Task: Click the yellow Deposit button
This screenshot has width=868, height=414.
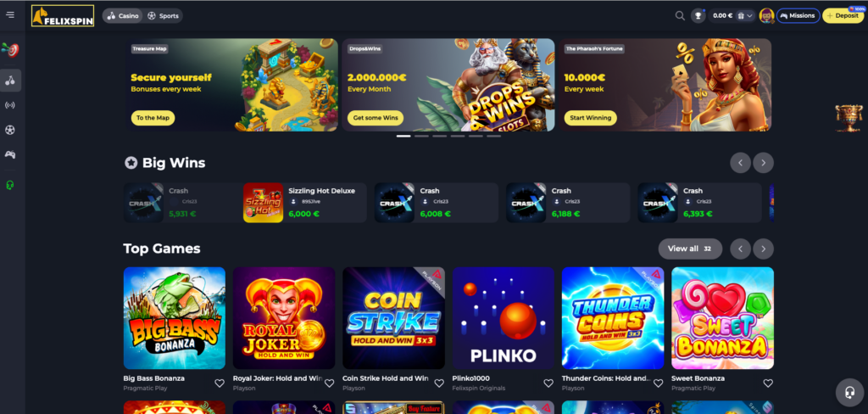Action: [x=843, y=15]
